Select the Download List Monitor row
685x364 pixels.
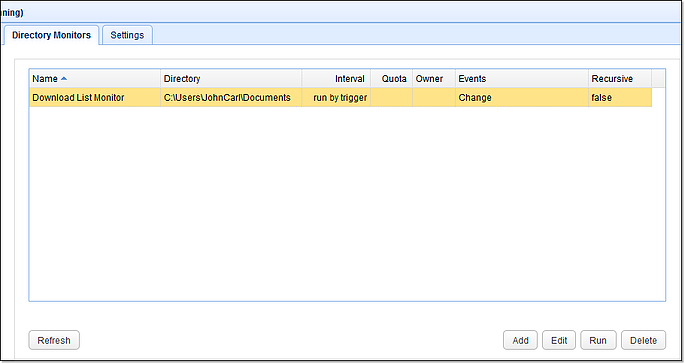340,97
